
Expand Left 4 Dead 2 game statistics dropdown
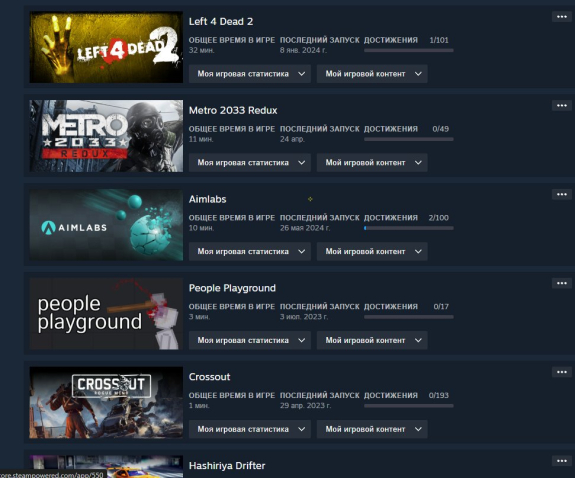250,74
